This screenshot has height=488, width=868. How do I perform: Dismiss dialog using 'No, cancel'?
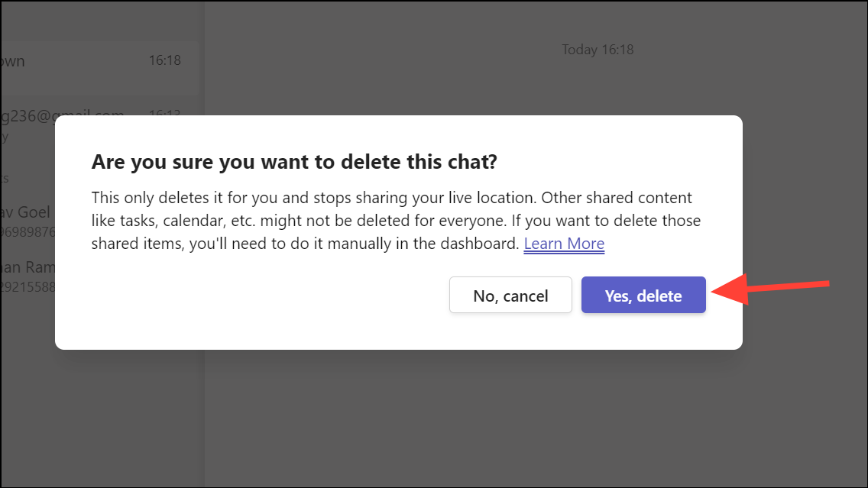coord(510,295)
